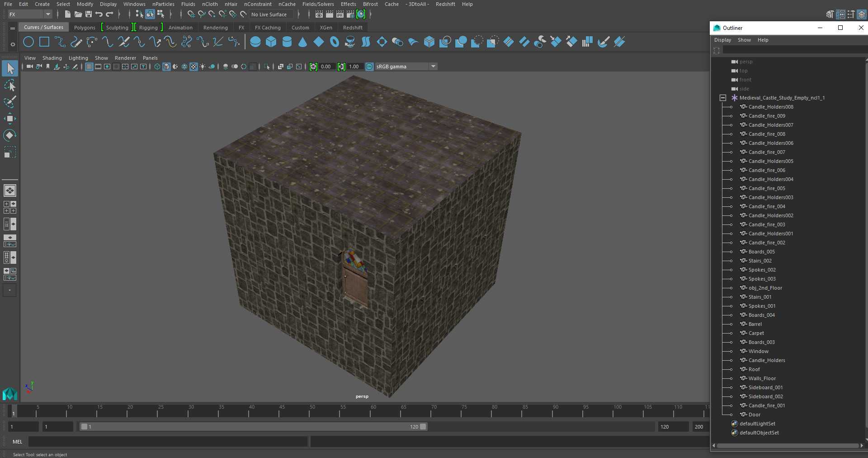The width and height of the screenshot is (868, 458).
Task: Activate the Scale tool
Action: click(10, 152)
